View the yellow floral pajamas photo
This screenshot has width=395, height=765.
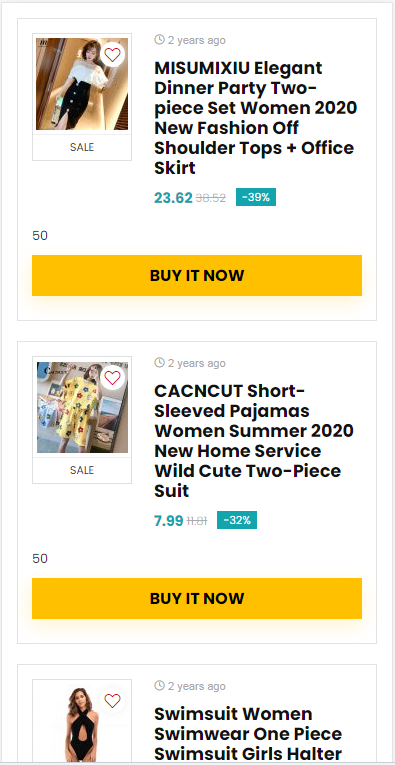click(82, 407)
